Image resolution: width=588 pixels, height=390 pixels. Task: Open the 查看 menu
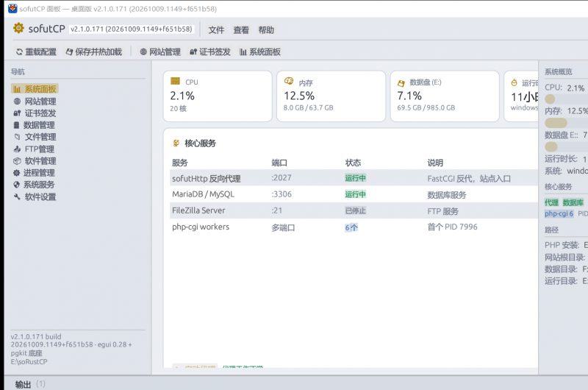(241, 30)
